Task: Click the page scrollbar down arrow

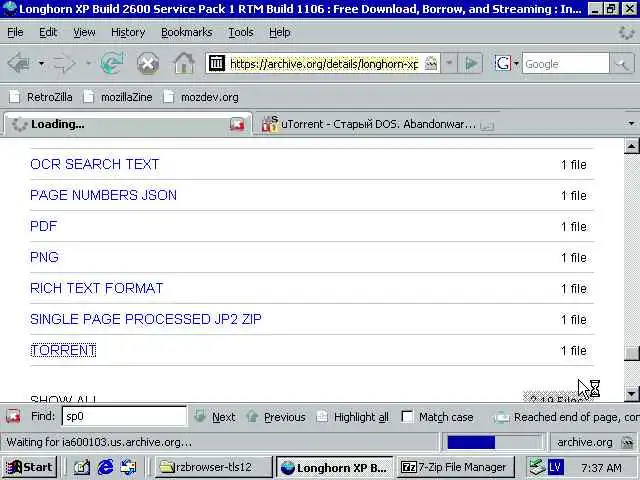Action: pyautogui.click(x=631, y=394)
